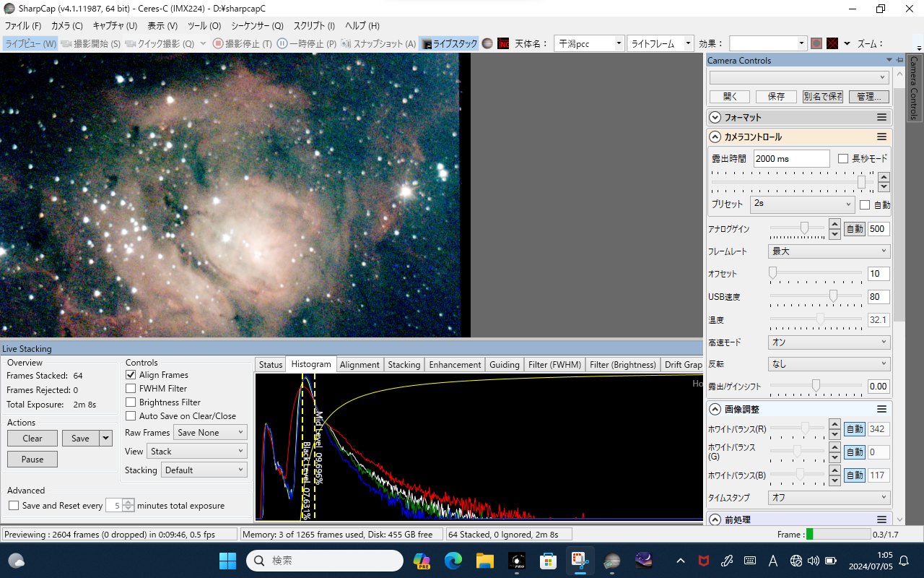The height and width of the screenshot is (578, 924).
Task: Click the ライブビュー (Live View) toolbar button
Action: 30,43
